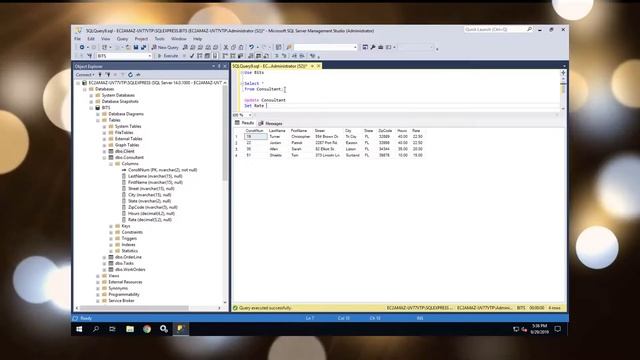Viewport: 640px width, 360px height.
Task: Close the SQLQuery8.sql query tab
Action: [x=319, y=66]
